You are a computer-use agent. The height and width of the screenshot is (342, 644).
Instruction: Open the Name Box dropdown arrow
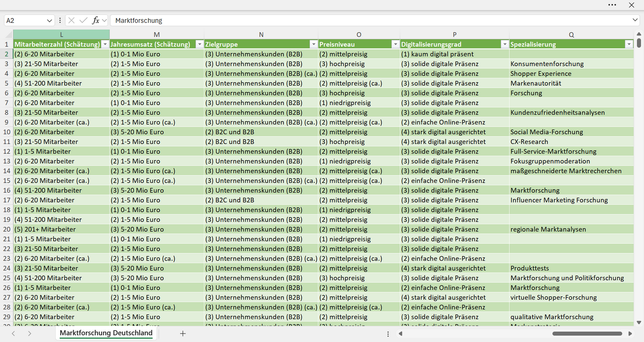click(x=49, y=21)
